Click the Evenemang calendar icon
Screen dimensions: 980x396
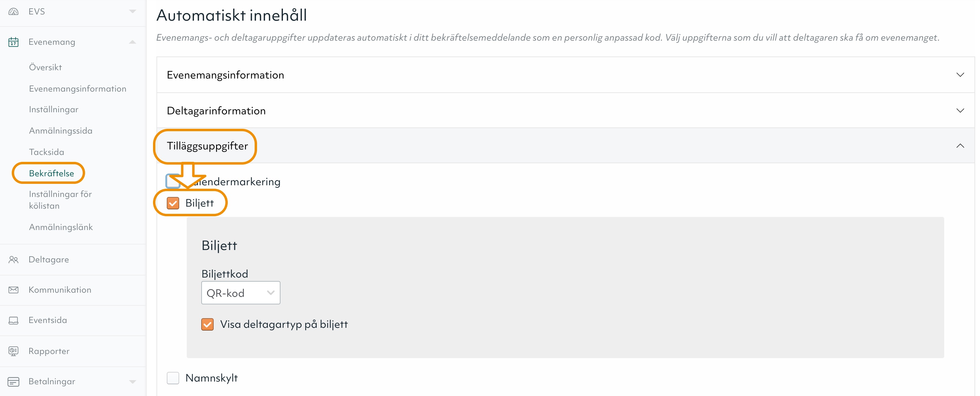click(x=13, y=42)
